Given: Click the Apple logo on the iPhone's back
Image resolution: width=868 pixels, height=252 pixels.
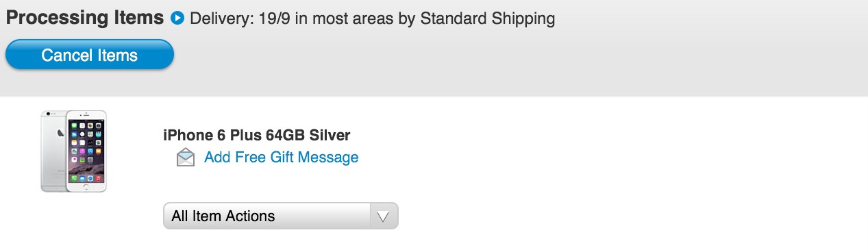Looking at the screenshot, I should pyautogui.click(x=60, y=133).
